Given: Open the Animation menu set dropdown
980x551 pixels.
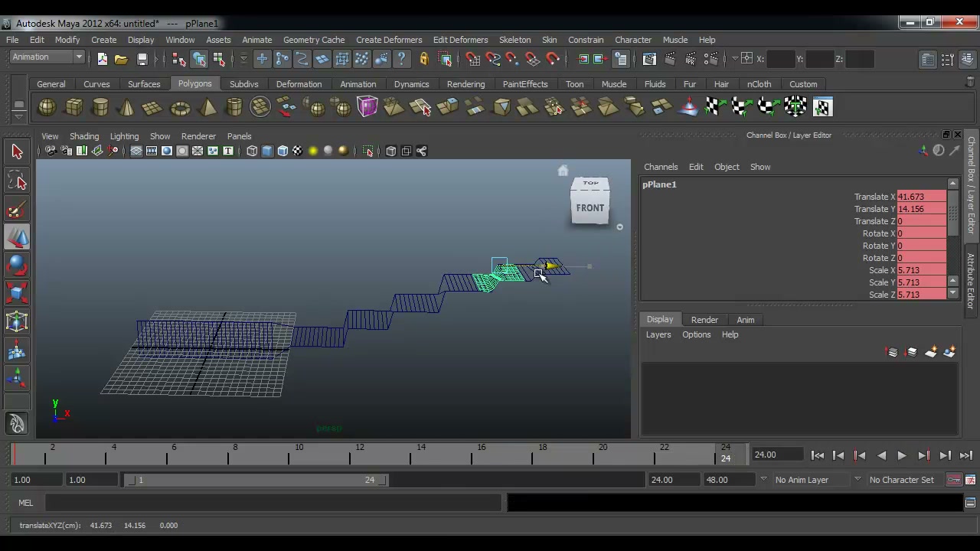Looking at the screenshot, I should [x=47, y=57].
